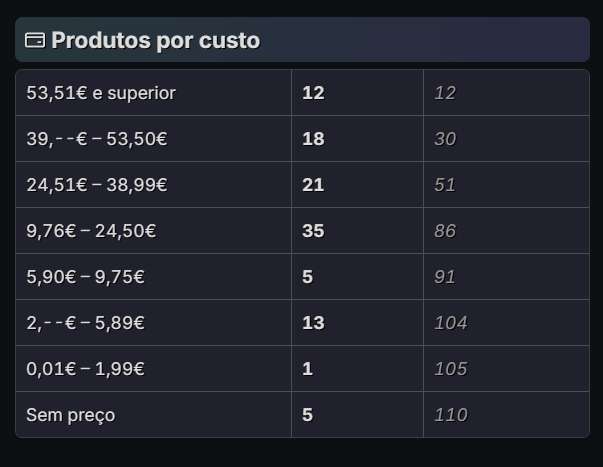Select the 2,--€ – 5,89€ price range
Image resolution: width=603 pixels, height=467 pixels.
coord(85,323)
